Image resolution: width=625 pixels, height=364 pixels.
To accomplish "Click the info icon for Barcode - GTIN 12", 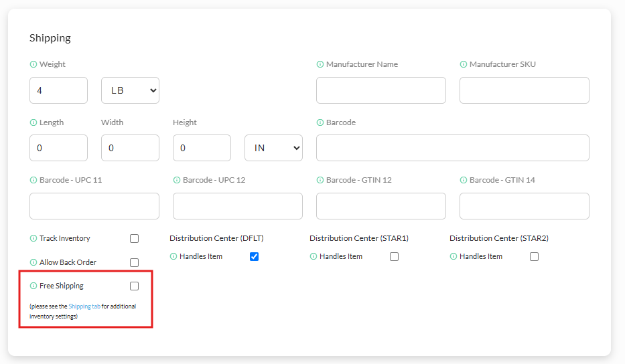I will pyautogui.click(x=320, y=181).
